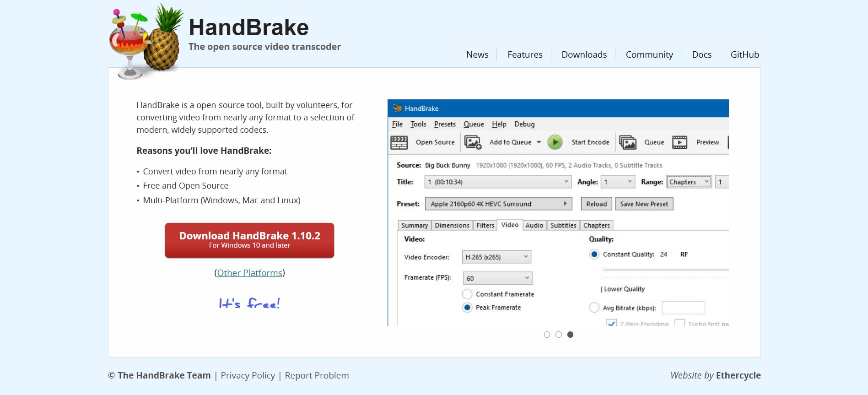Toggle the 2-Pass Encoding checkbox
Image resolution: width=868 pixels, height=395 pixels.
[611, 323]
